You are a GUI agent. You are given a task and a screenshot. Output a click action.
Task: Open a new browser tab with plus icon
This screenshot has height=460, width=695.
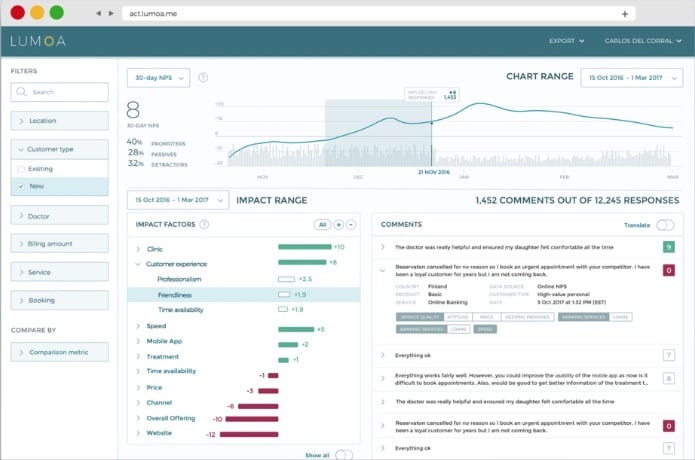[625, 14]
